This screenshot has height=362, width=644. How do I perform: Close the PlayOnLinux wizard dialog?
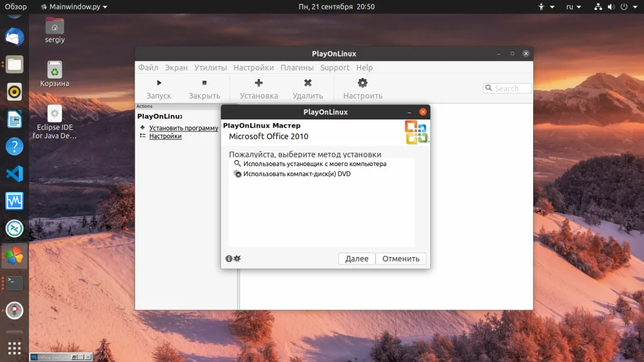pyautogui.click(x=423, y=112)
